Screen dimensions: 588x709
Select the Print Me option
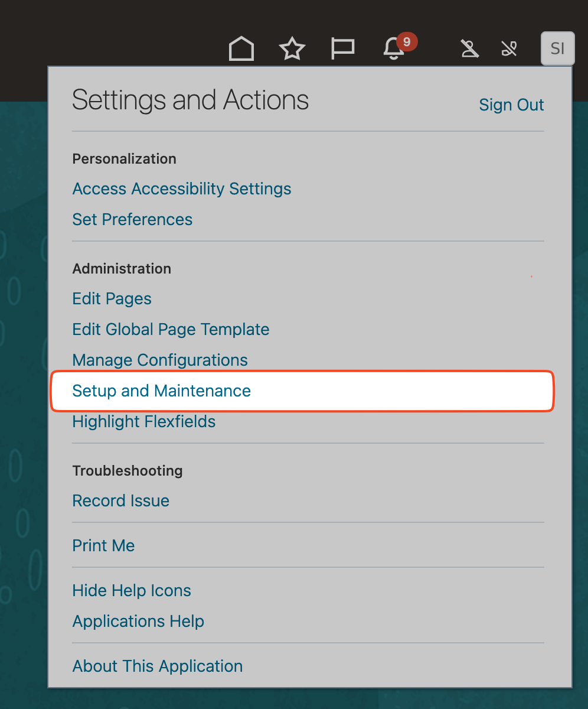pyautogui.click(x=103, y=546)
